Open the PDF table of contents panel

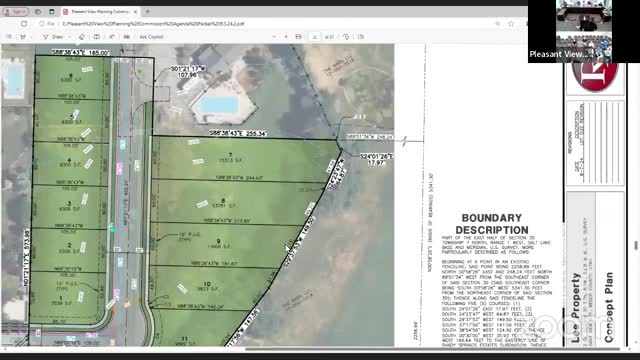point(9,37)
